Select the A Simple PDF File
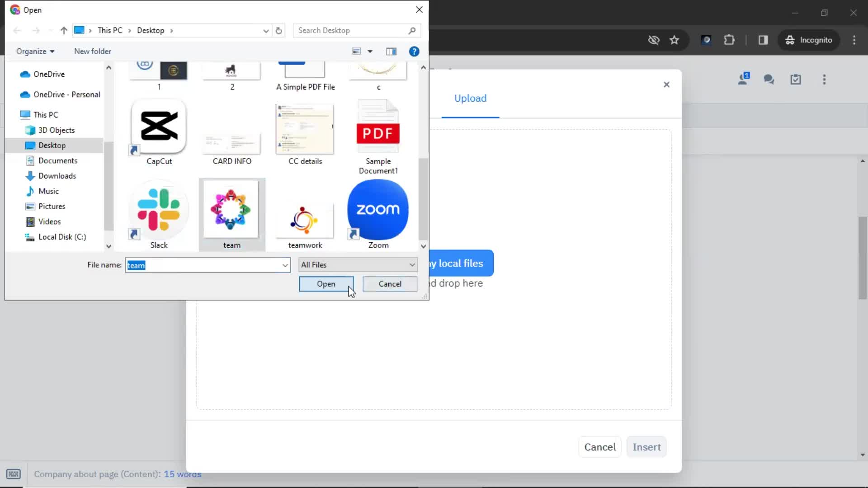 305,77
